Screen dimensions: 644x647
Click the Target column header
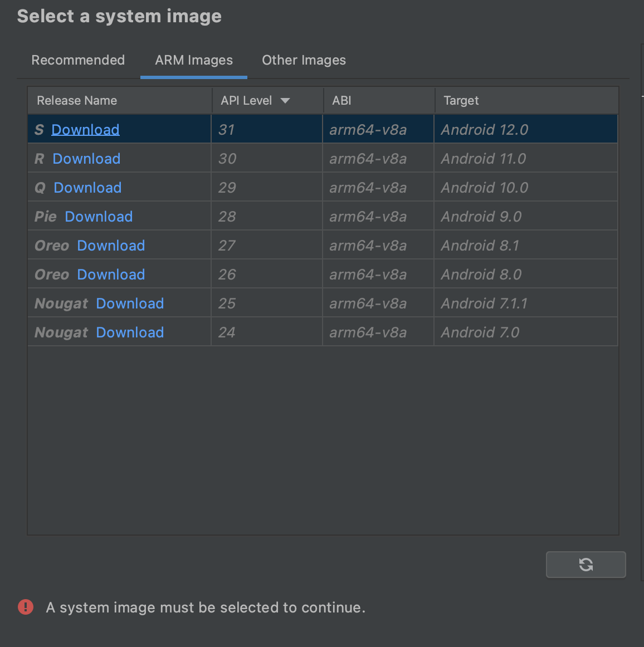[x=461, y=101]
